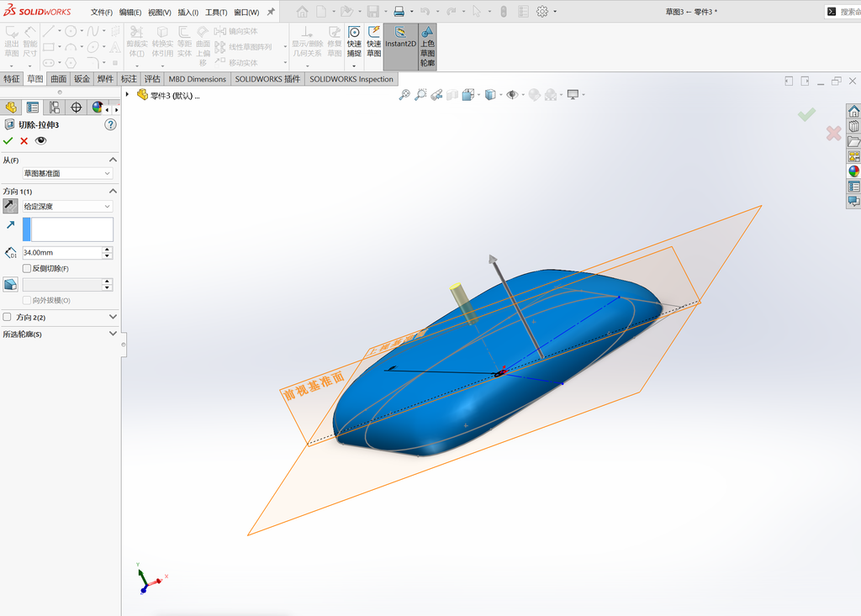Open the ConfigurationManager tab icon
This screenshot has height=616, width=861.
click(55, 108)
